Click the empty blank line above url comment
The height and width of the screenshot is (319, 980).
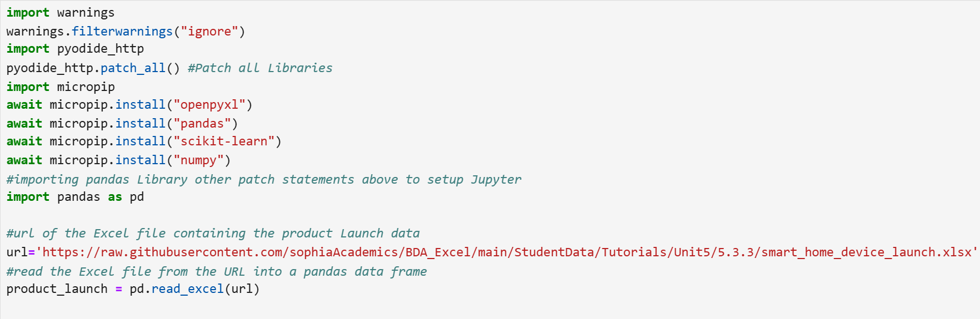tap(489, 215)
